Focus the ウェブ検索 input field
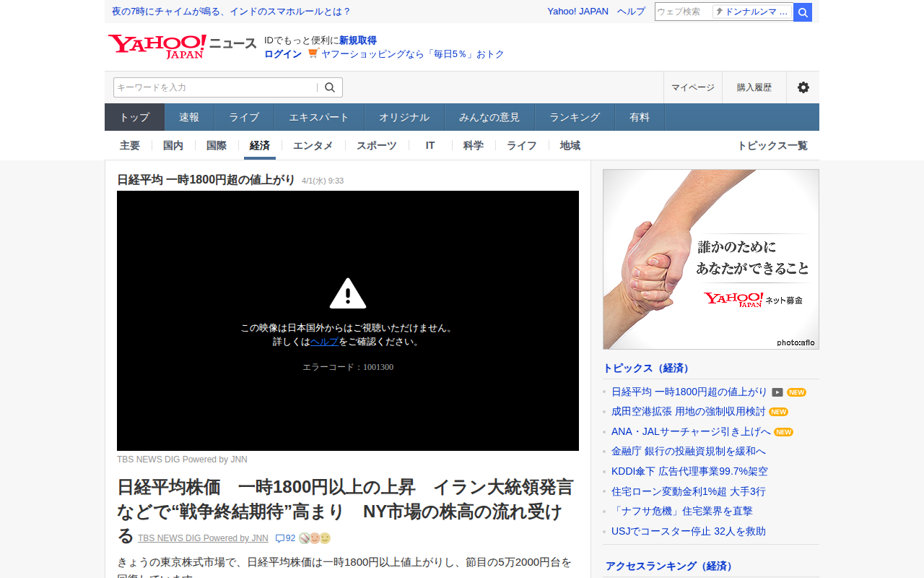Screen dimensions: 924x578 point(683,12)
